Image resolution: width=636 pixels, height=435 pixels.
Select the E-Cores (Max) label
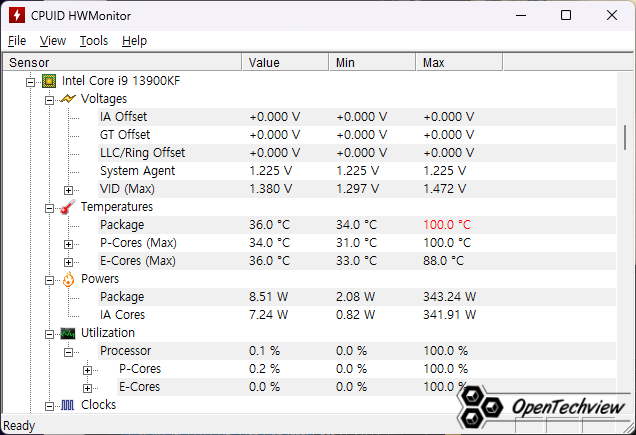point(138,261)
